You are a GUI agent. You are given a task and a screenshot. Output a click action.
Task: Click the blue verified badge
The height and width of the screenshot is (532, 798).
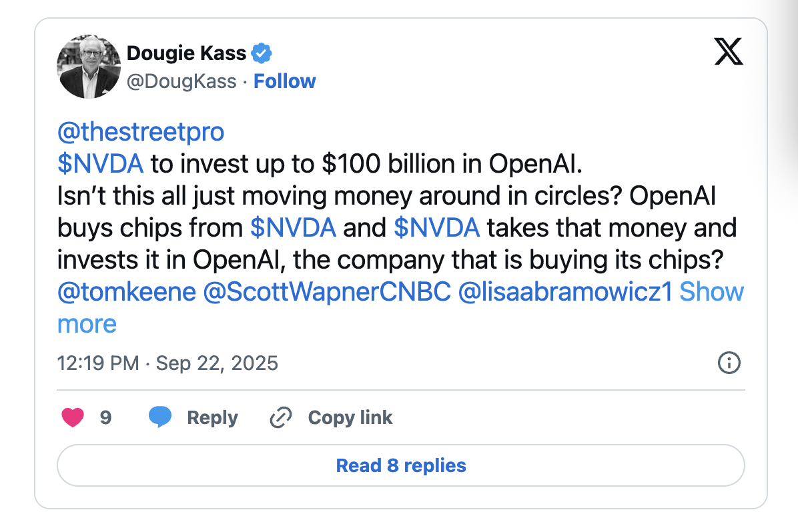(x=261, y=52)
